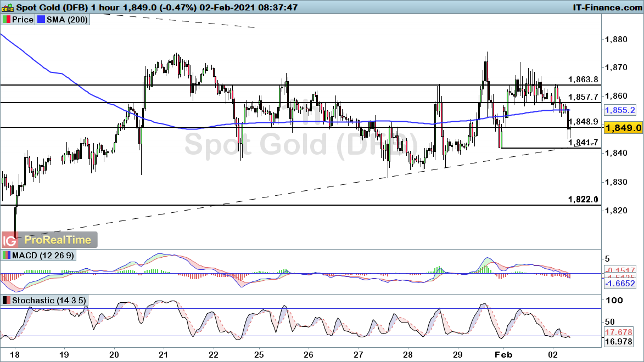Select the Price legend label
644x362 pixels.
(x=23, y=20)
